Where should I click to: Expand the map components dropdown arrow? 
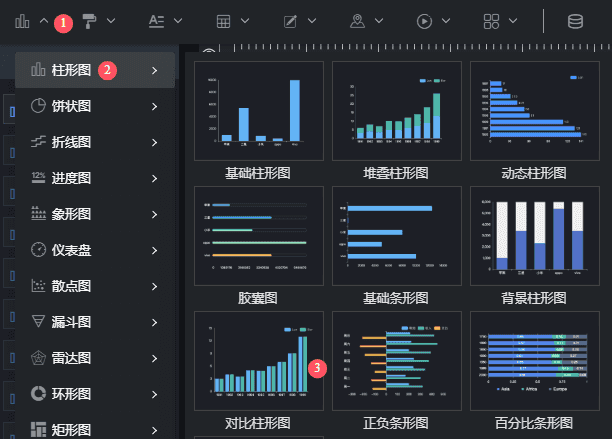point(379,21)
